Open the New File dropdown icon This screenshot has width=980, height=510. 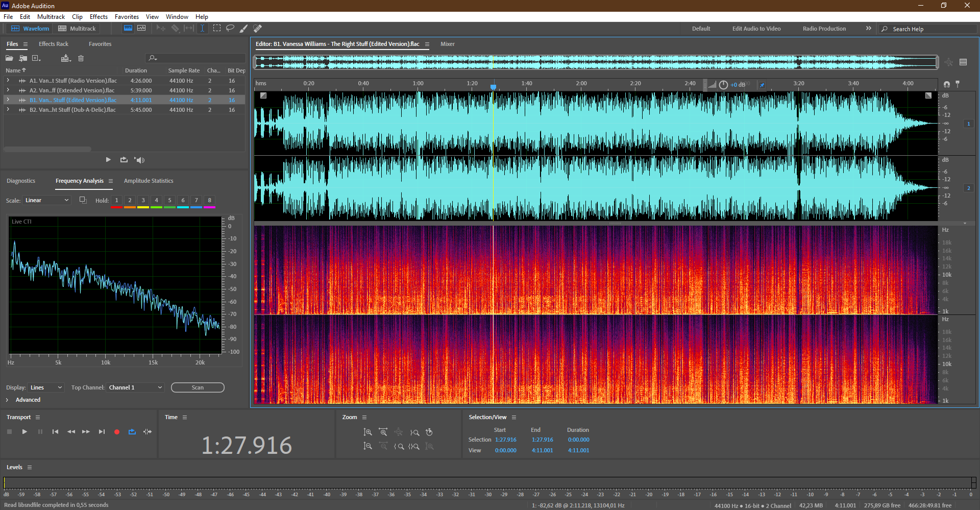coord(36,58)
